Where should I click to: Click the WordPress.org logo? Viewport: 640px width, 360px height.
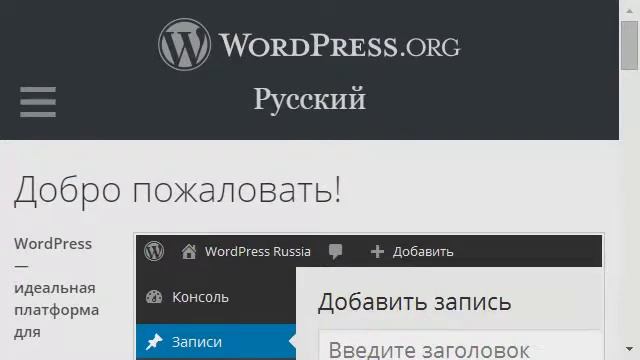309,45
